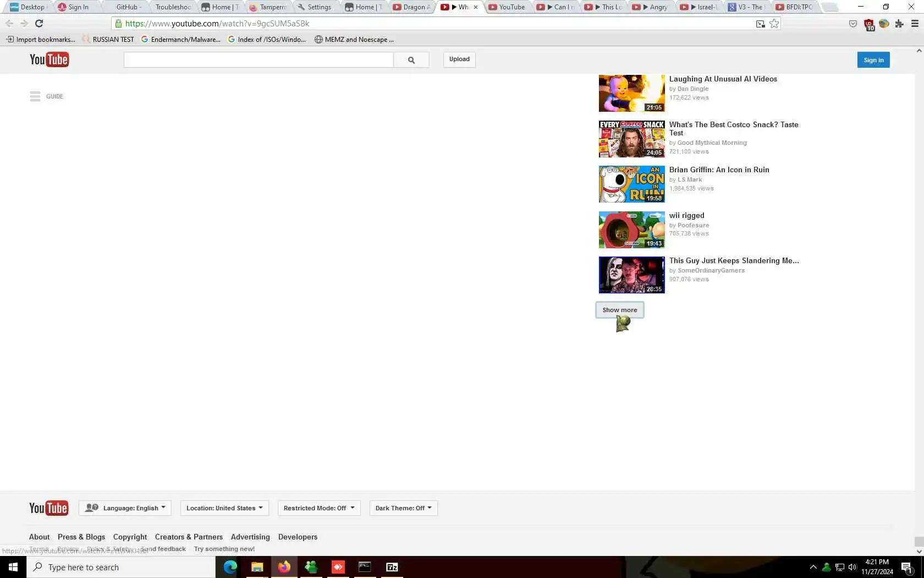The height and width of the screenshot is (578, 924).
Task: Open Microsoft Edge from the taskbar
Action: coord(230,567)
